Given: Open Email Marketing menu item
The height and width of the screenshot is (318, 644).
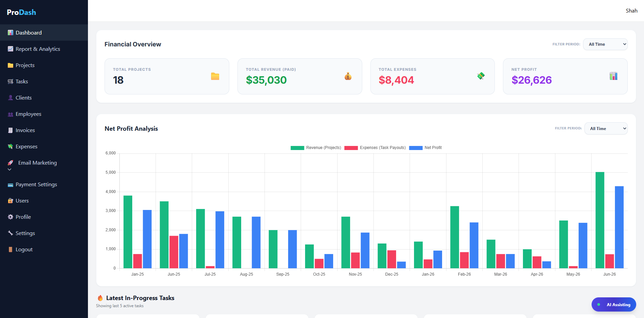Looking at the screenshot, I should [x=44, y=165].
